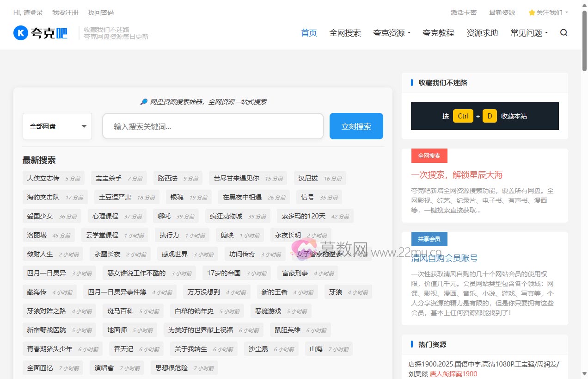Click the blue bar icon beside 热门资源
This screenshot has width=588, height=379.
(x=411, y=344)
